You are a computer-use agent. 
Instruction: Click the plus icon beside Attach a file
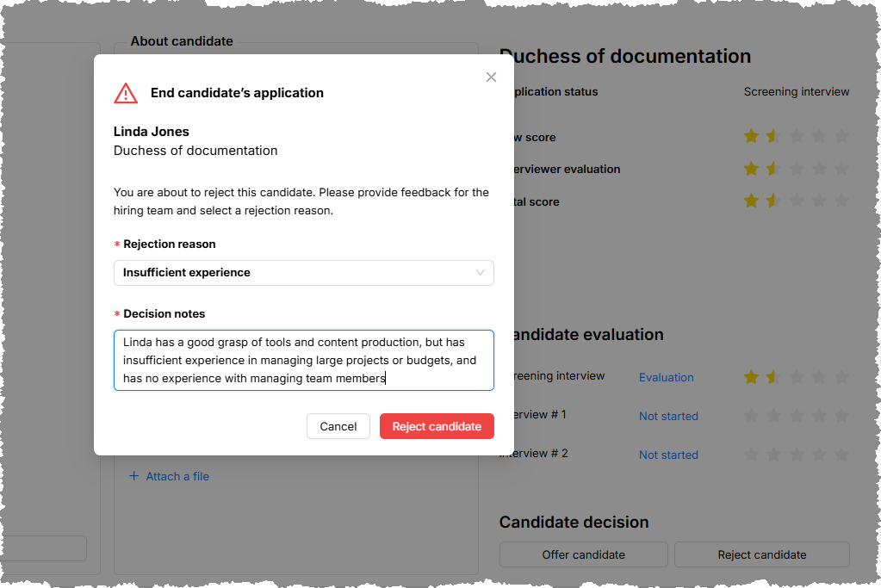133,476
